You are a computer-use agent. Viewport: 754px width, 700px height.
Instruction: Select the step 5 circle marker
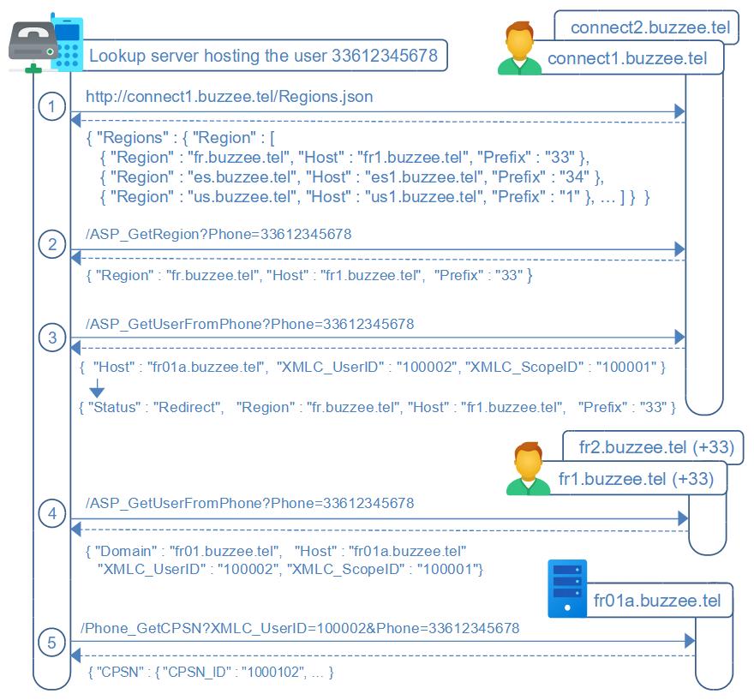click(x=52, y=642)
